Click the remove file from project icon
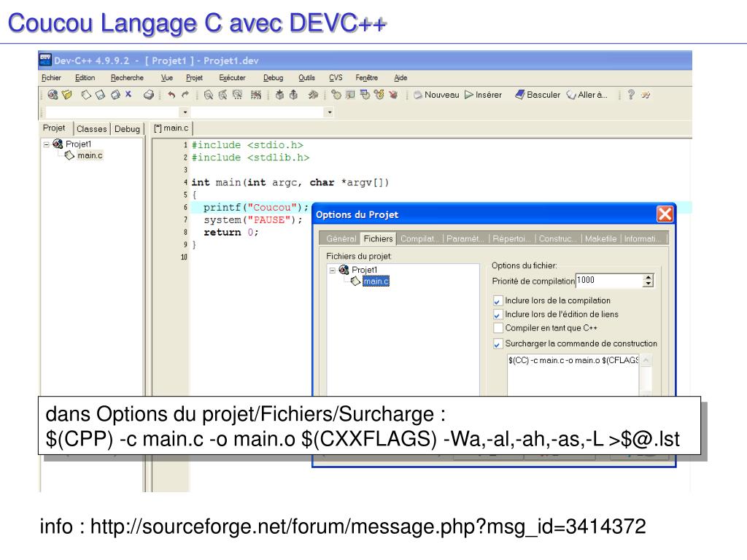 pos(294,95)
